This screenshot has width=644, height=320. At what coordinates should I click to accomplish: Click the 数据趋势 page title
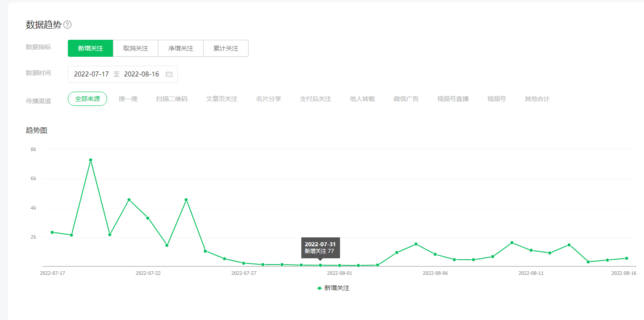[x=44, y=25]
